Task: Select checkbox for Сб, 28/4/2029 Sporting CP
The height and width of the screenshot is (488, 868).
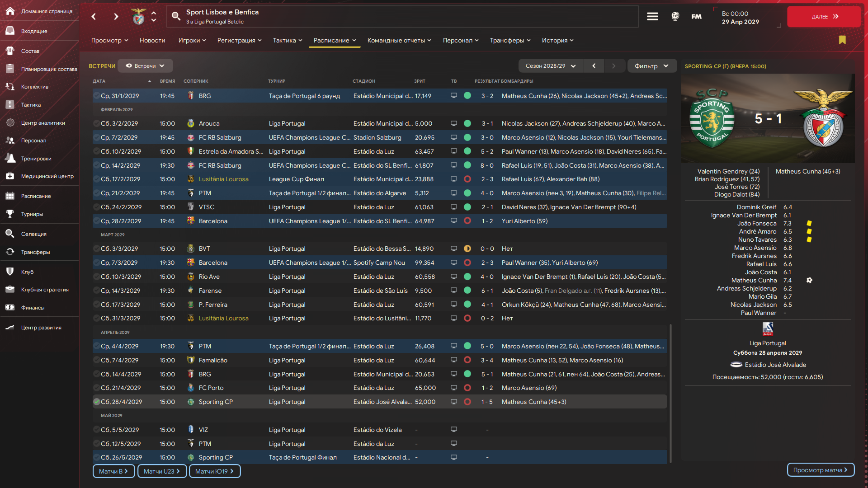Action: [x=96, y=402]
